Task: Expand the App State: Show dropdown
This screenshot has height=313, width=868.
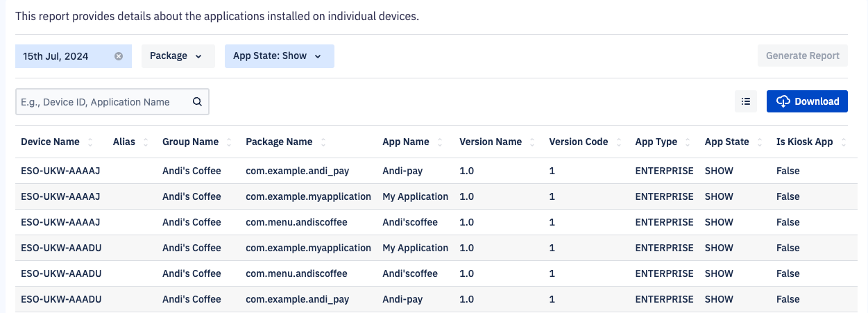Action: [280, 56]
